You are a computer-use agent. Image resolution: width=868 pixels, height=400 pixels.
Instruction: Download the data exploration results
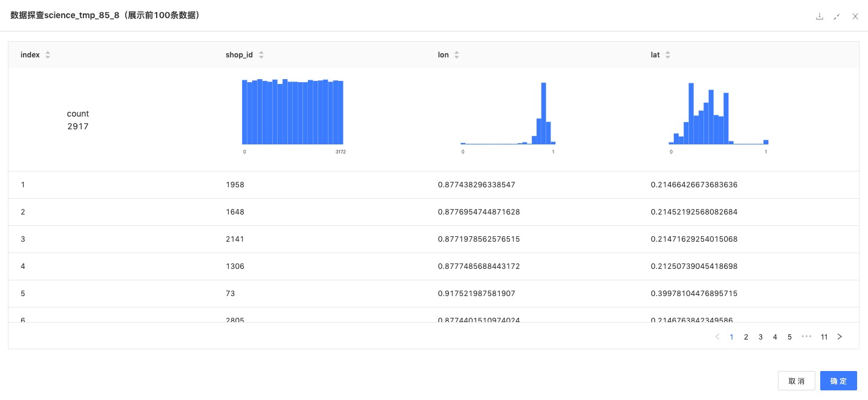[820, 16]
